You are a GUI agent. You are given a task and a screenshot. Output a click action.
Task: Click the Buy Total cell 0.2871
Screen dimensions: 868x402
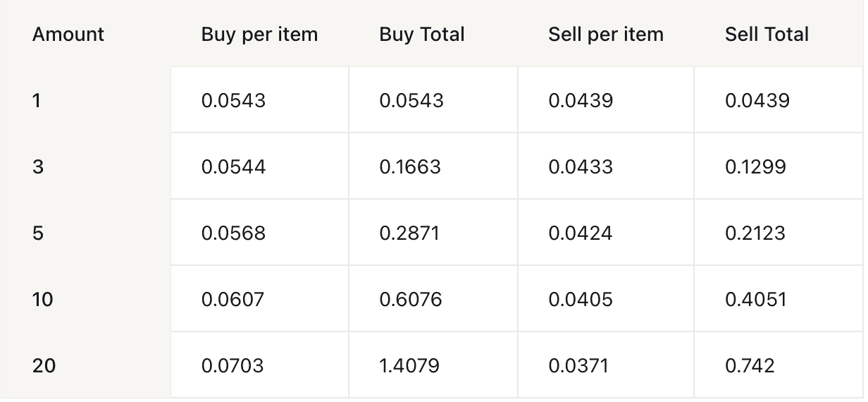click(x=409, y=233)
